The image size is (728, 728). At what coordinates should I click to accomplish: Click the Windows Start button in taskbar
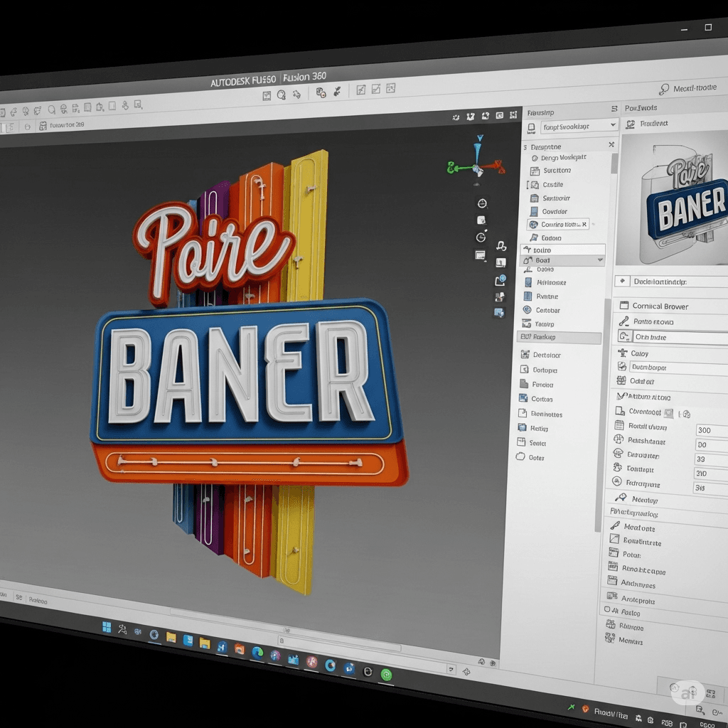coord(107,626)
